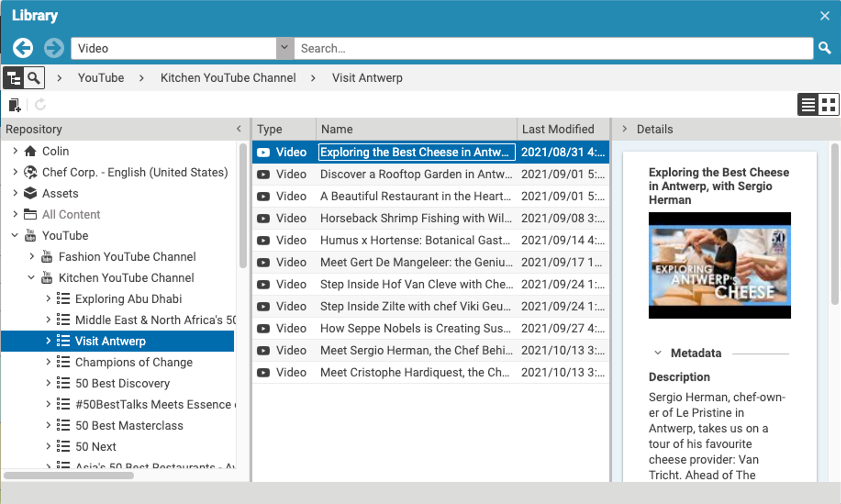Switch to search mode toggle

coord(34,78)
